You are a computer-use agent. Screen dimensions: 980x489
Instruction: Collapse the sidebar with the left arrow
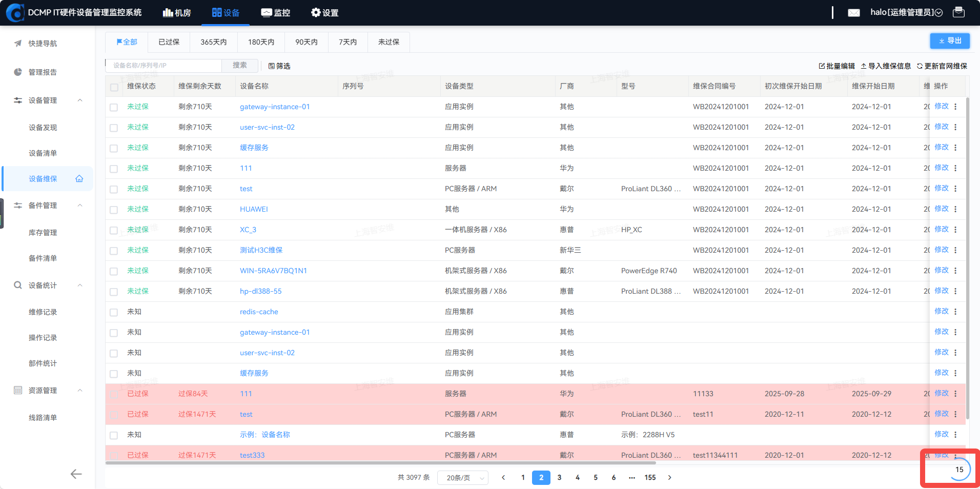click(x=76, y=474)
